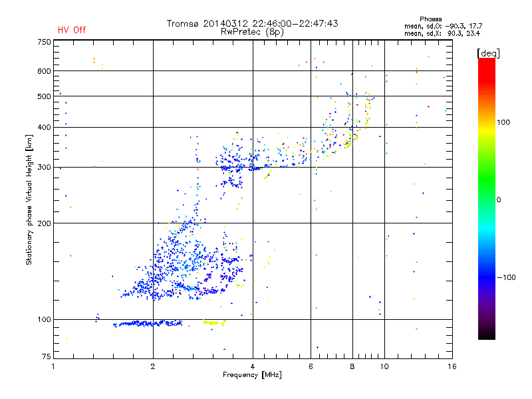This screenshot has width=532, height=399.
Task: Click the x-axis '2' tick label
Action: (x=153, y=366)
